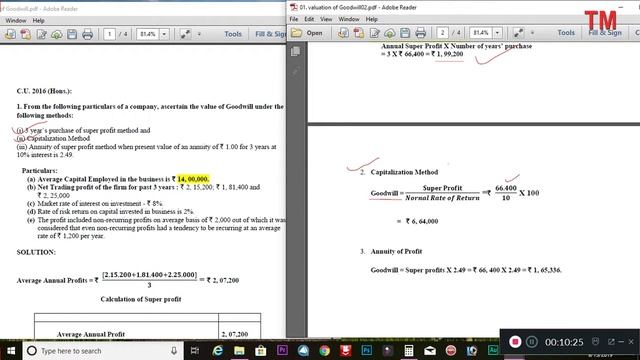This screenshot has height=360, width=640.
Task: Save the file in the right Reader window
Action: 405,33
